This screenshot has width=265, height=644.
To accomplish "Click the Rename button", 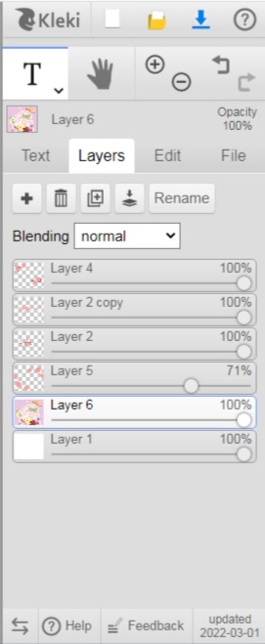I will pyautogui.click(x=182, y=198).
